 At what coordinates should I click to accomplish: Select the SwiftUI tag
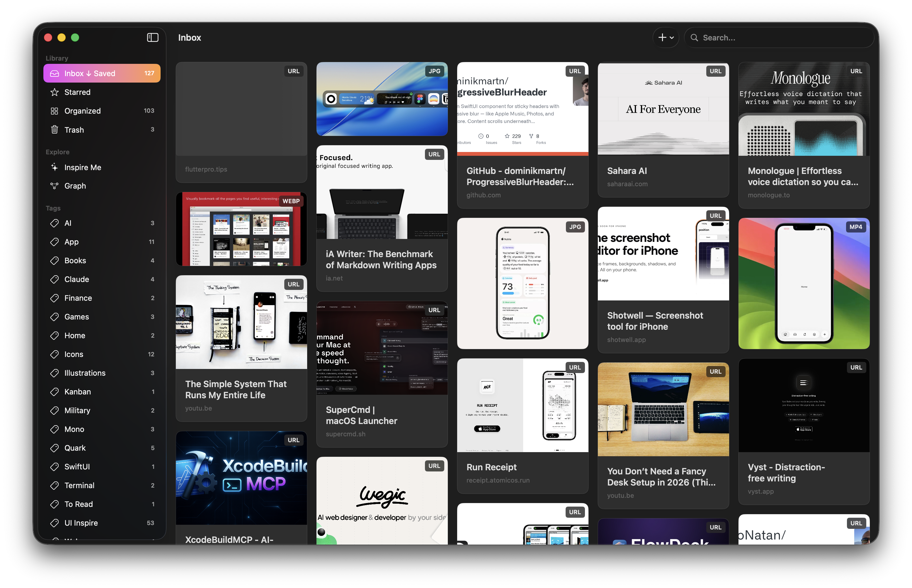click(x=78, y=466)
